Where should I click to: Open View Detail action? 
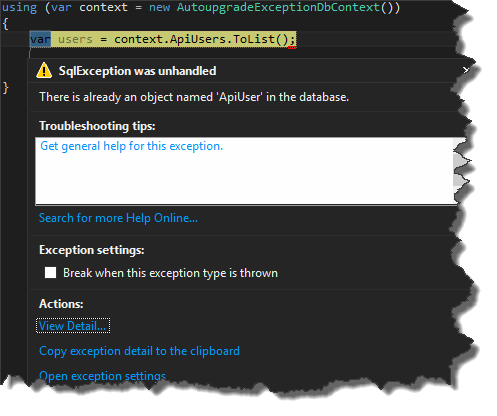point(73,326)
